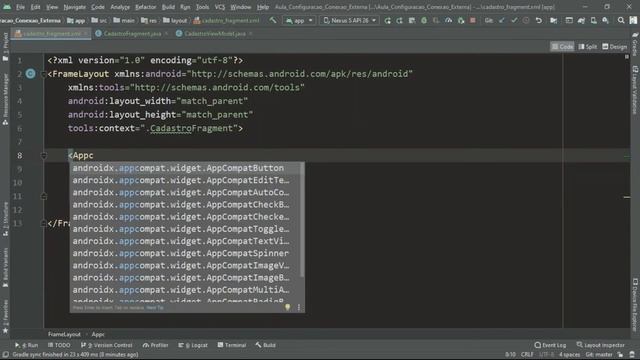Open the Project tool window sidebar button
The image size is (640, 360).
[x=5, y=47]
